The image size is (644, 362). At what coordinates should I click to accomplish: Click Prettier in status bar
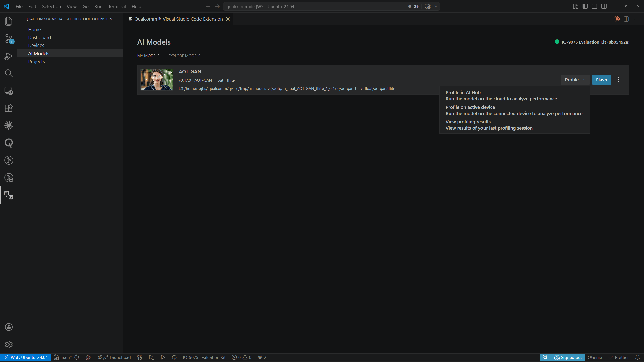618,357
